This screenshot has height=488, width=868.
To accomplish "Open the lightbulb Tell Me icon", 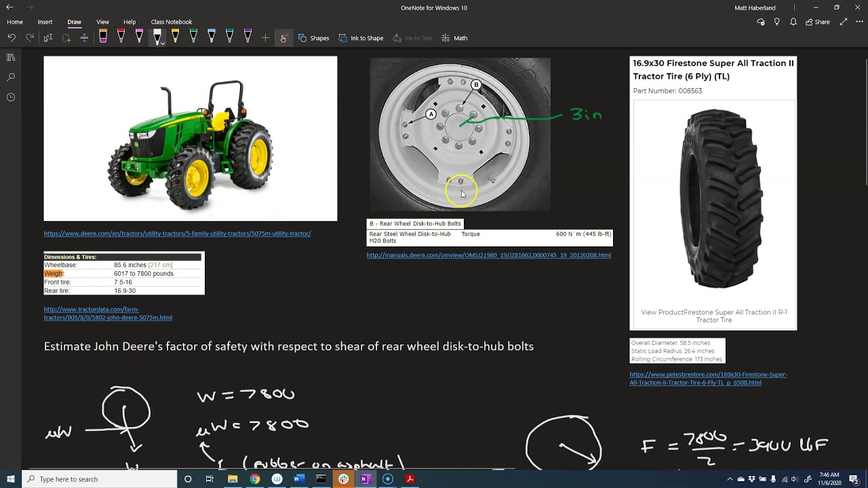I will coord(777,22).
